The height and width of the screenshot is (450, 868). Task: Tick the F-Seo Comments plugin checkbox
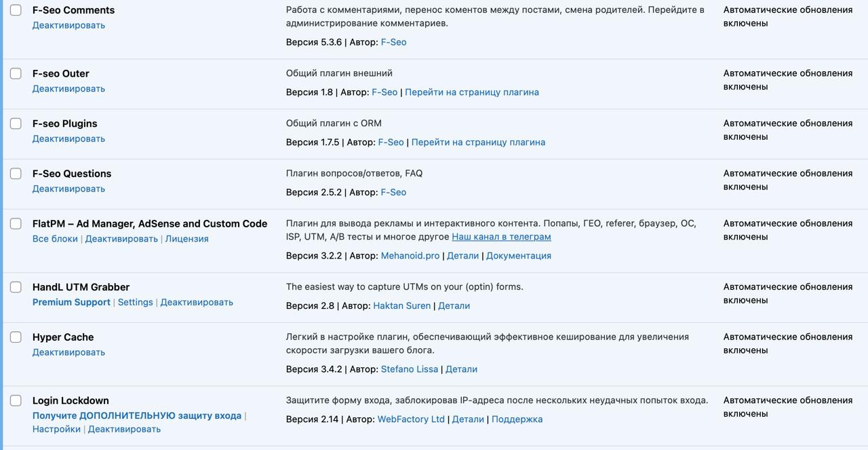tap(16, 10)
